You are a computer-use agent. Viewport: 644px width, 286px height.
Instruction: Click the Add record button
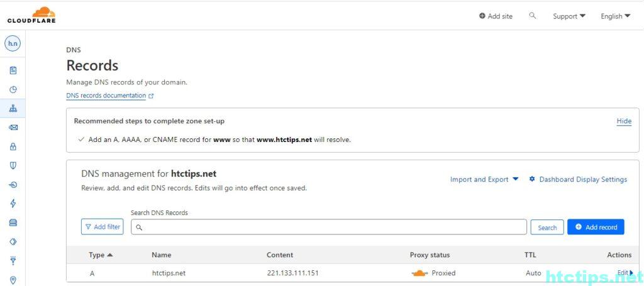[x=595, y=227]
